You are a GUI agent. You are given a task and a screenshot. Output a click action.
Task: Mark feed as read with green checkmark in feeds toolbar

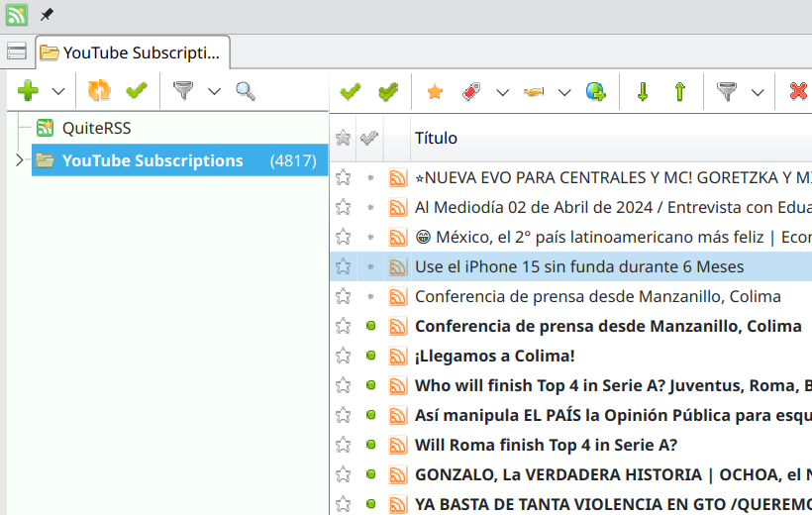(137, 91)
